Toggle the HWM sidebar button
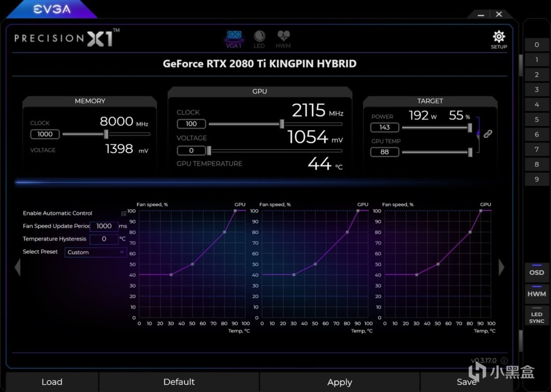 (537, 294)
